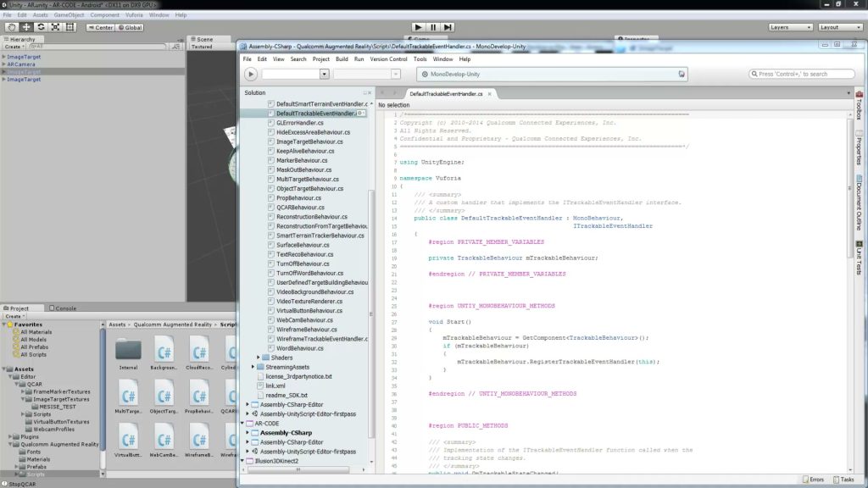Screen dimensions: 868x488
Task: Switch to the Console tab
Action: click(63, 308)
